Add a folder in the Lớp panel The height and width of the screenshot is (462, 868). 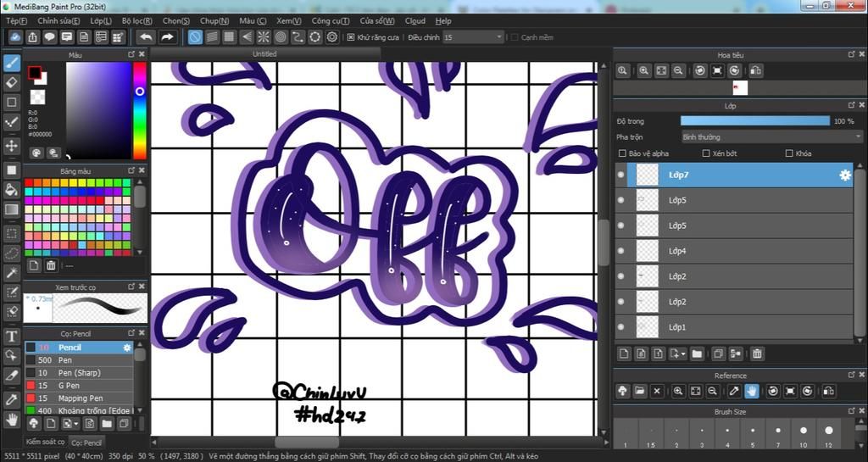pos(697,353)
